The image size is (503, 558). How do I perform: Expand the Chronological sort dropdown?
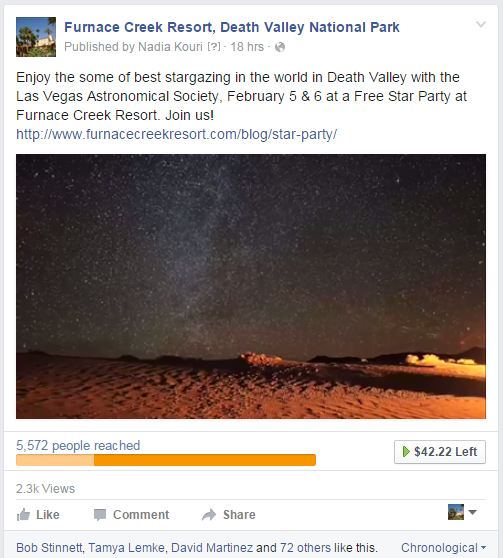pos(443,548)
